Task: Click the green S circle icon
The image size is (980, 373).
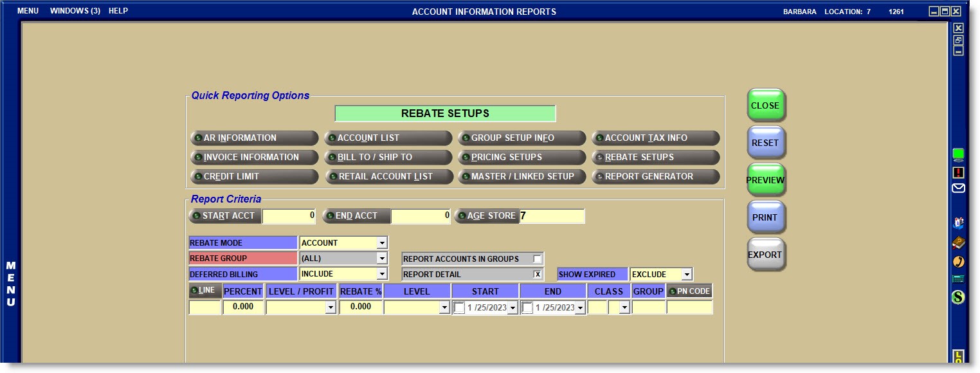Action: pos(958,298)
